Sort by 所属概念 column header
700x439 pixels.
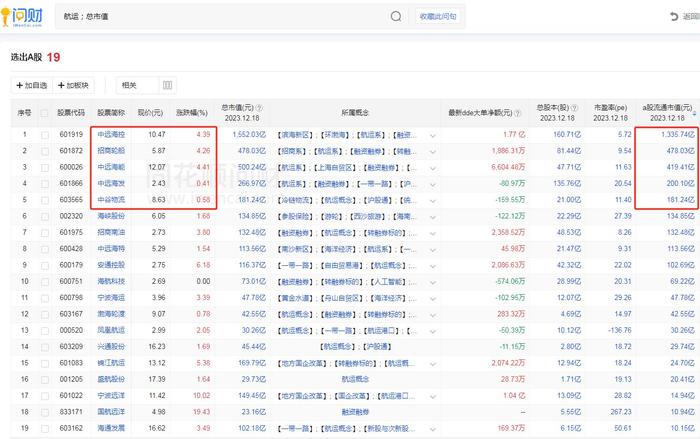355,113
